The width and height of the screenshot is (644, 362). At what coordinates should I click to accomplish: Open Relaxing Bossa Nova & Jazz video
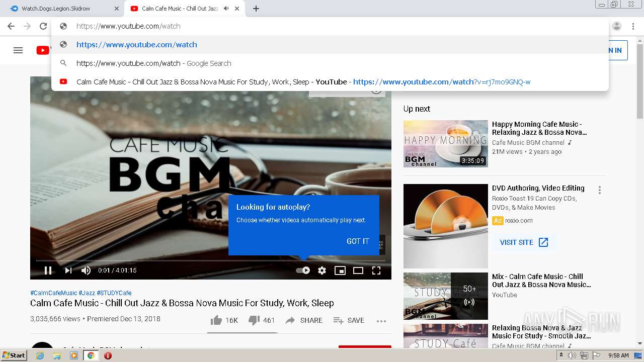coord(541,332)
